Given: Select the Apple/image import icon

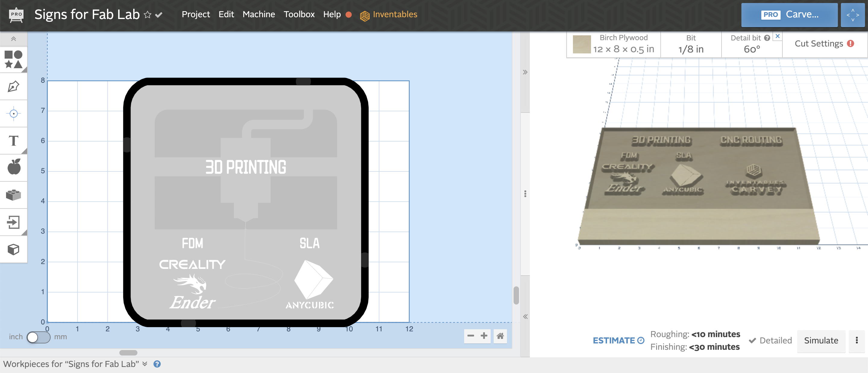Looking at the screenshot, I should tap(14, 167).
